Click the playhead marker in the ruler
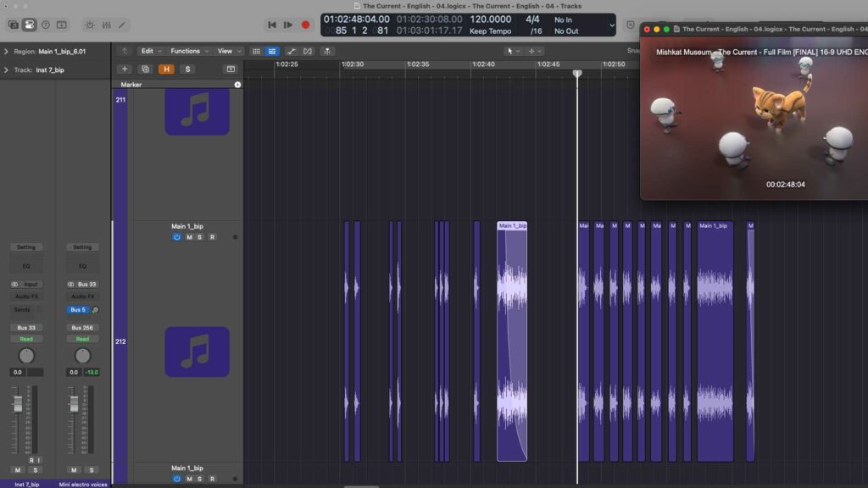 tap(577, 74)
